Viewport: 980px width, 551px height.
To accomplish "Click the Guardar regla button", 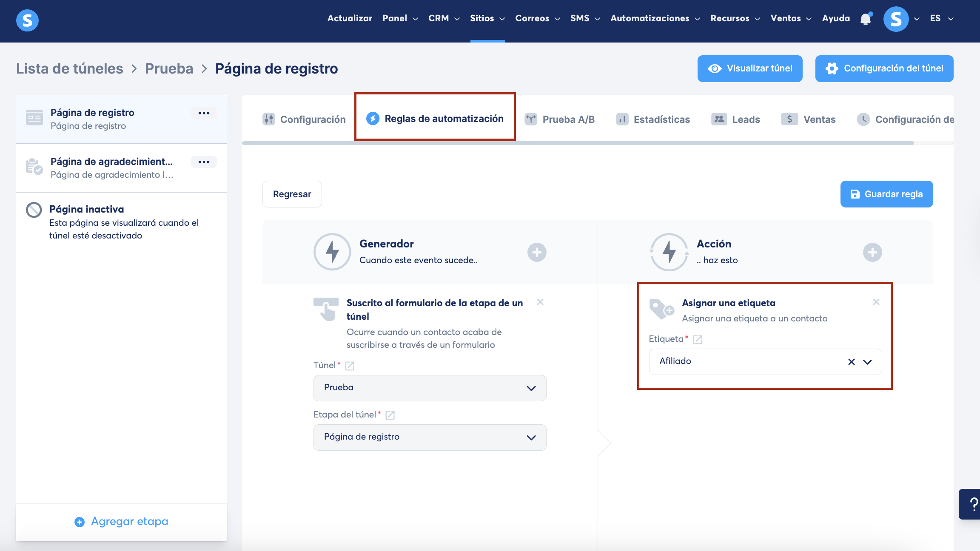I will (886, 194).
